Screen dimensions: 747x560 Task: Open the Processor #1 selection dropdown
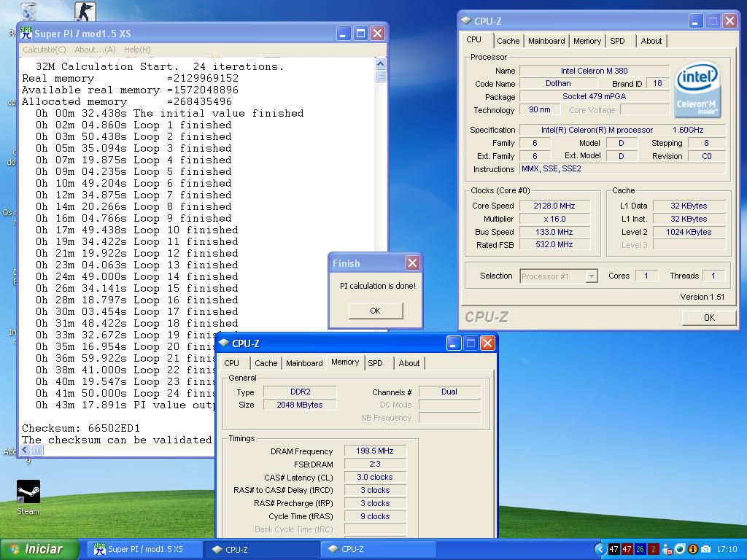point(591,276)
